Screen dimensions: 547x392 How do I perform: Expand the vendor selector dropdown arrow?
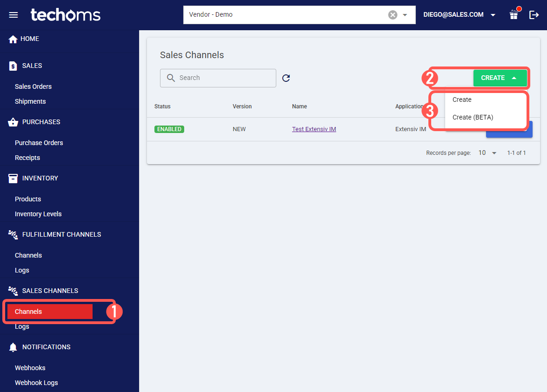(405, 15)
